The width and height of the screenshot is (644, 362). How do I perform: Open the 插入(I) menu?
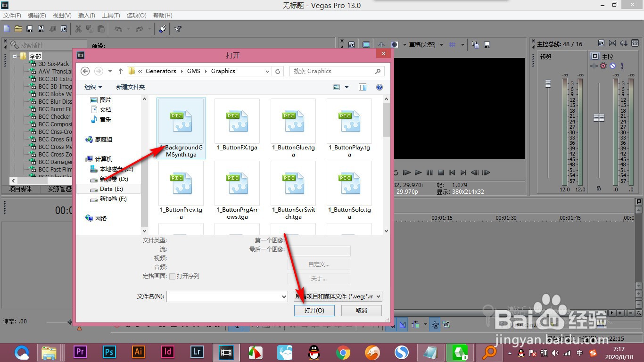86,16
